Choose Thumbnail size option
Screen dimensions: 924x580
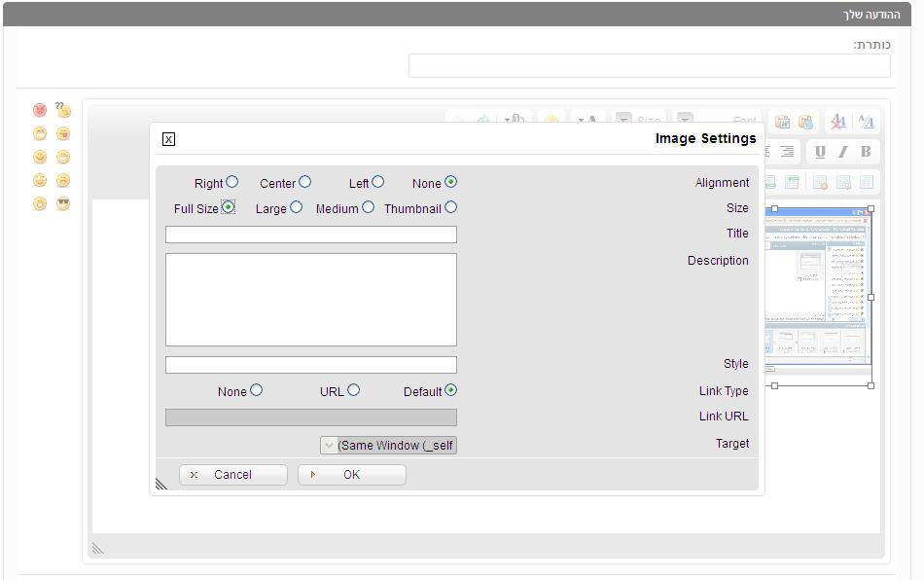450,207
